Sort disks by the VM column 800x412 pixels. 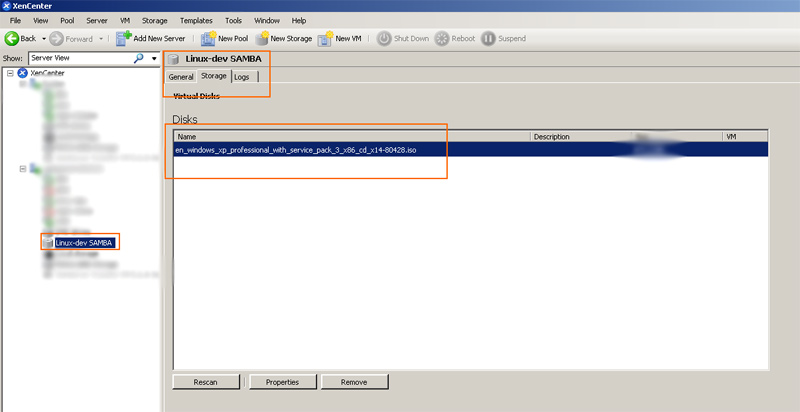pos(745,137)
